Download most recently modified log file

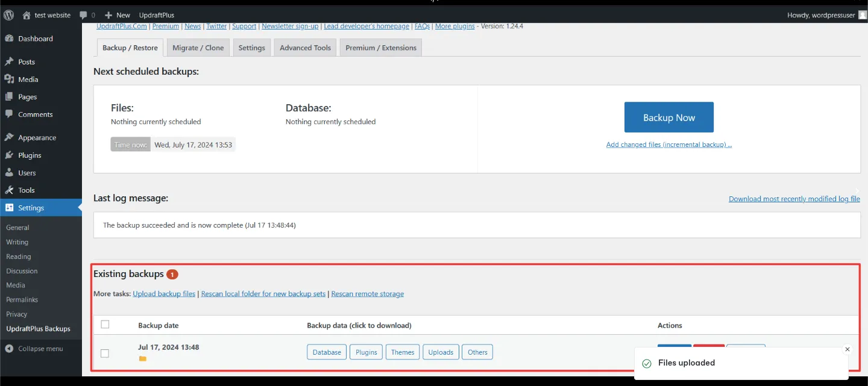click(x=794, y=199)
